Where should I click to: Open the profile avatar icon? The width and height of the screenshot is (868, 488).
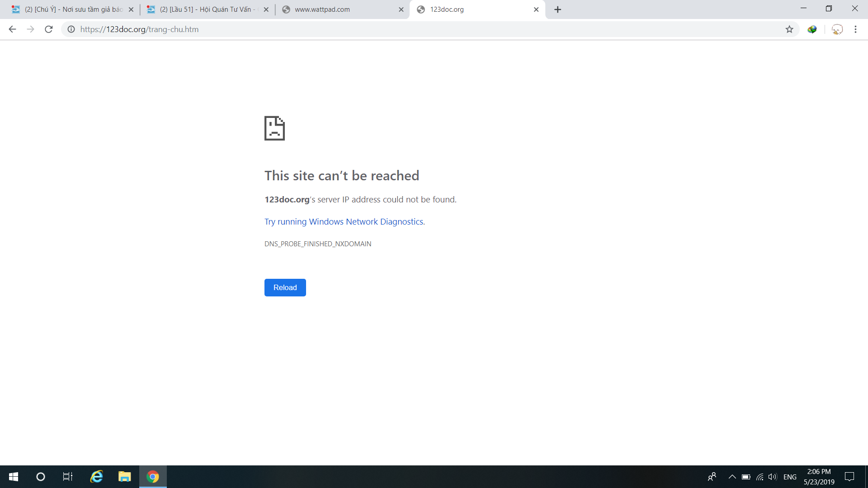(837, 29)
